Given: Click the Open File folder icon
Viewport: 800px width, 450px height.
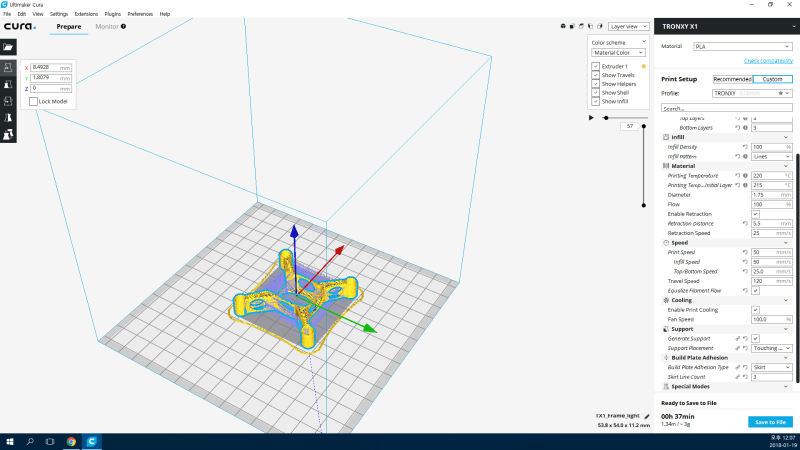Looking at the screenshot, I should [x=8, y=46].
